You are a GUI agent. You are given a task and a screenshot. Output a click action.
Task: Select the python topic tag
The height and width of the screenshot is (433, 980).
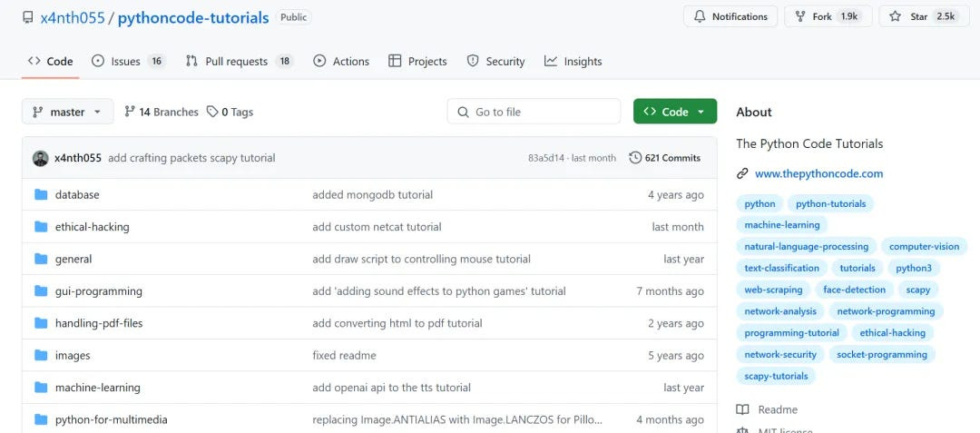point(760,203)
